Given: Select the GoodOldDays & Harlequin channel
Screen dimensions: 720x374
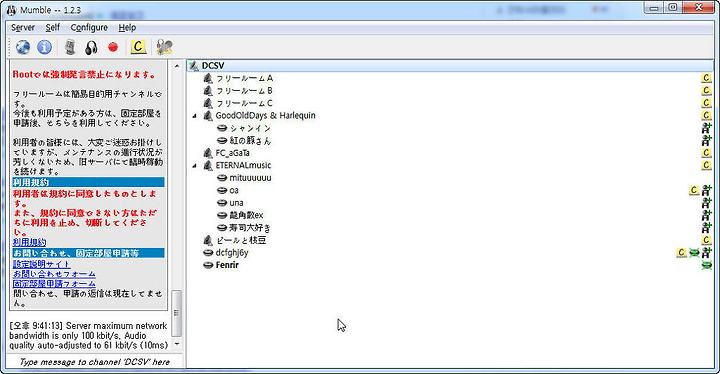Looking at the screenshot, I should 265,115.
